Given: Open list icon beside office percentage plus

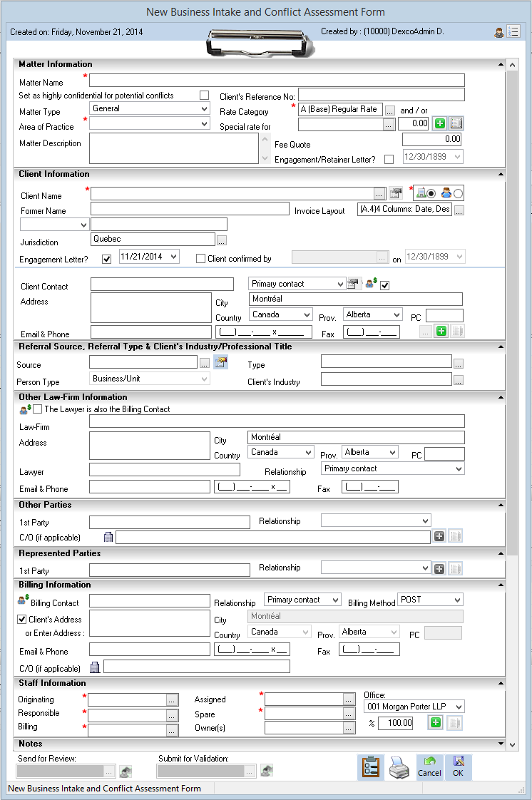Looking at the screenshot, I should 455,723.
